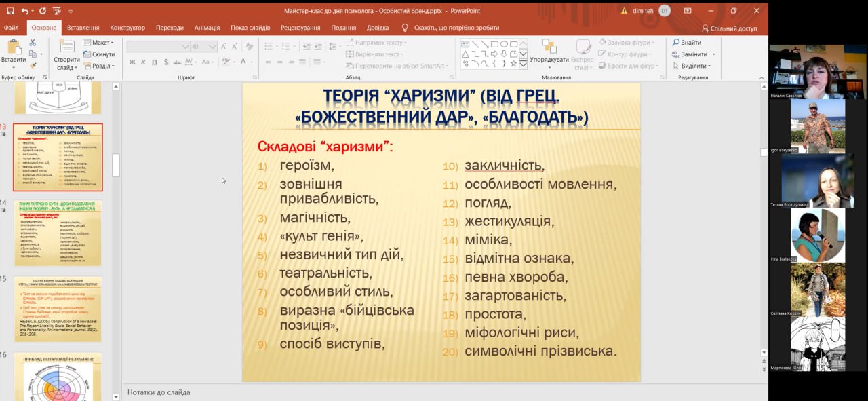Click the Спільний доступ share button

[x=729, y=28]
